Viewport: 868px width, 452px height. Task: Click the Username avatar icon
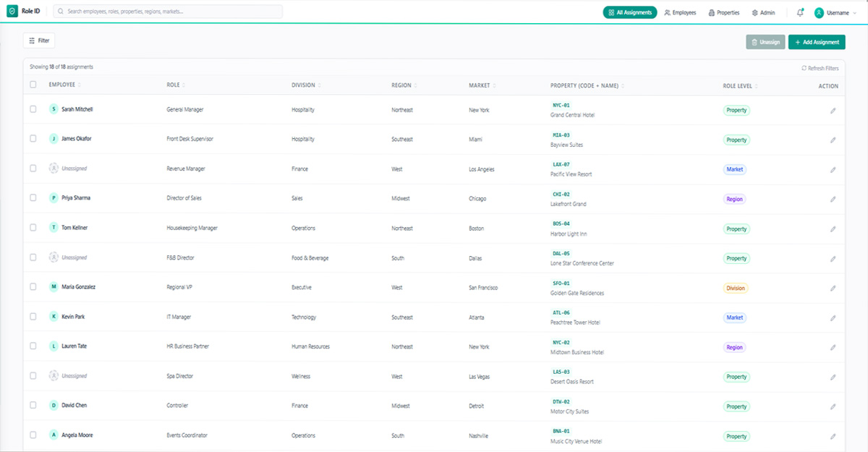819,12
